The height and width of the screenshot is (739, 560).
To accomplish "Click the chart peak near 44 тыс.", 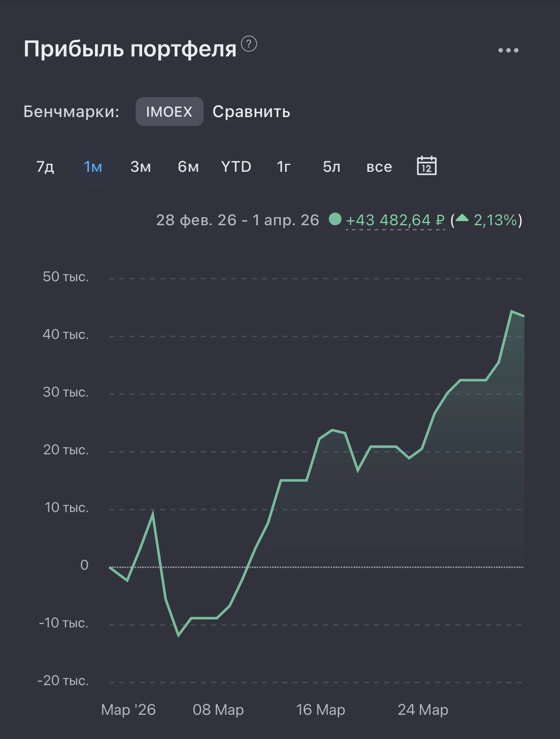I will tap(512, 311).
